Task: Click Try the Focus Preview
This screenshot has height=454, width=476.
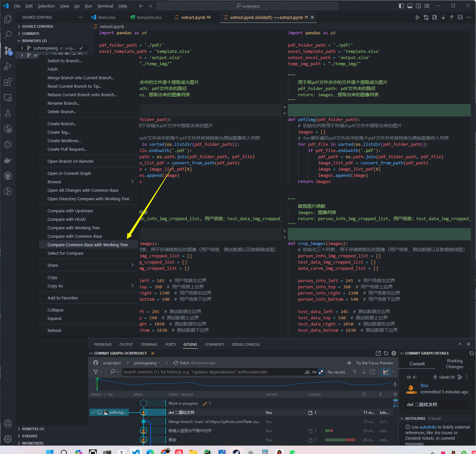Action: 374,363
